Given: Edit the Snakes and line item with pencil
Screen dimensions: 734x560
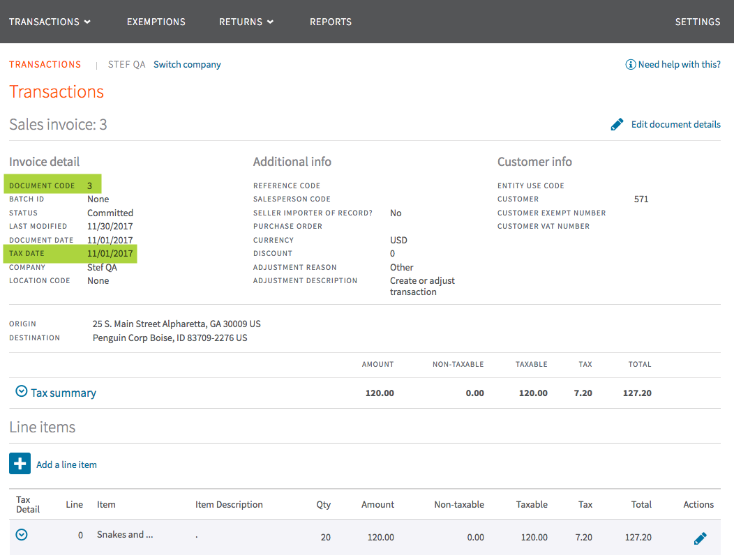Looking at the screenshot, I should tap(701, 538).
